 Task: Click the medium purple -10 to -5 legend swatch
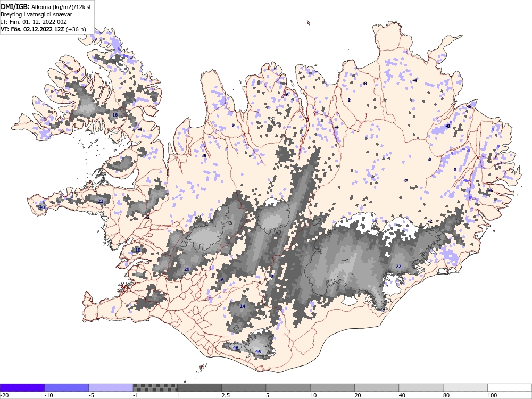66,387
